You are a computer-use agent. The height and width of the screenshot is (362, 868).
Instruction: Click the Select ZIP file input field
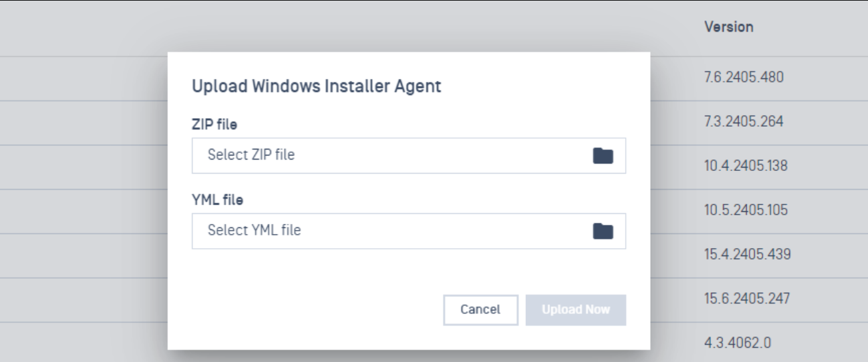(389, 156)
